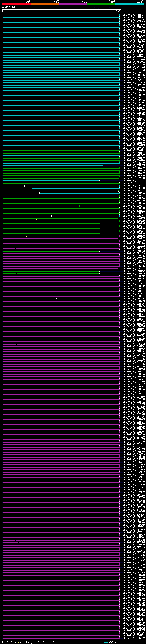
Task: Select label UniRef100_Q95UT7
Action: (134, 206)
